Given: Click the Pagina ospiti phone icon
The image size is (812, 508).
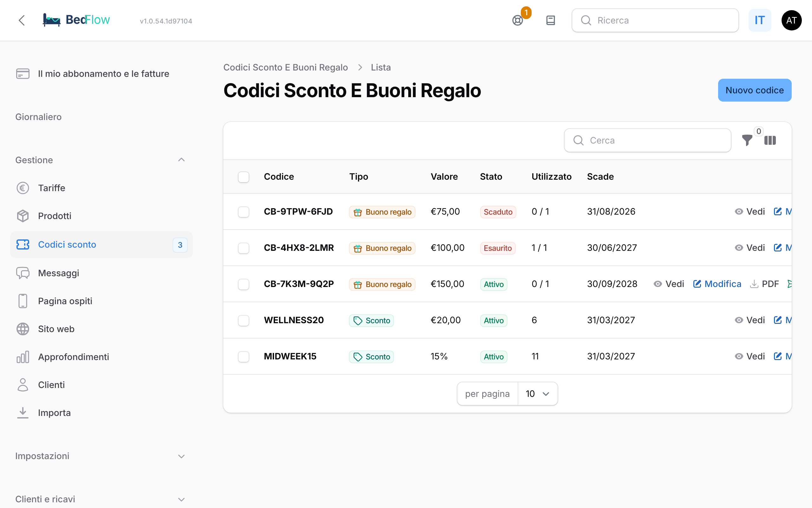Looking at the screenshot, I should pyautogui.click(x=23, y=301).
